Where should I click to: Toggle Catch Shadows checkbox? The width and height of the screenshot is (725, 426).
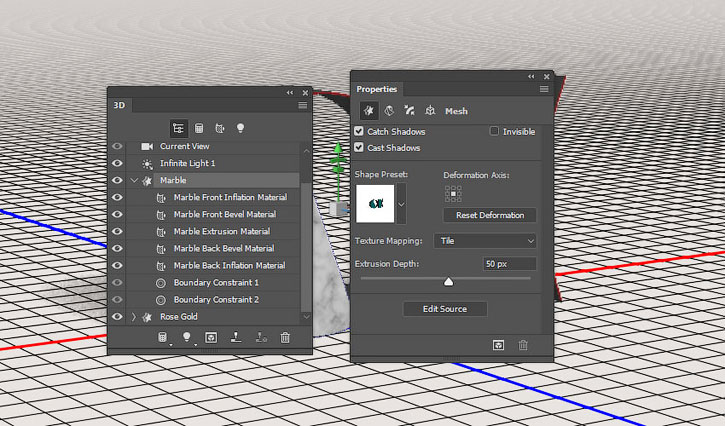[359, 131]
